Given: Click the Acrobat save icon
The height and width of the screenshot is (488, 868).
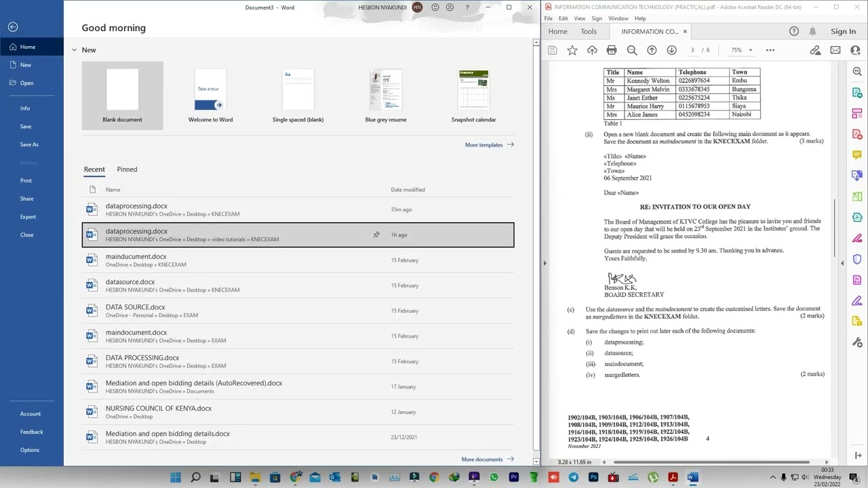Looking at the screenshot, I should (x=552, y=50).
